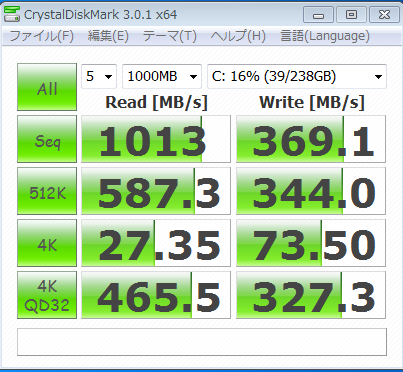403x372 pixels.
Task: Click the Seq read result 1013
Action: pyautogui.click(x=156, y=139)
